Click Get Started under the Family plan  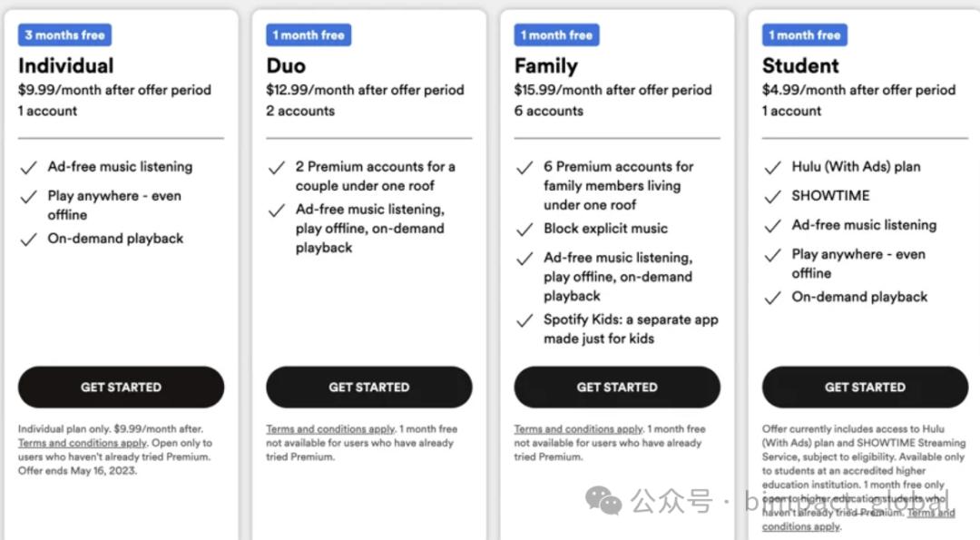[617, 387]
